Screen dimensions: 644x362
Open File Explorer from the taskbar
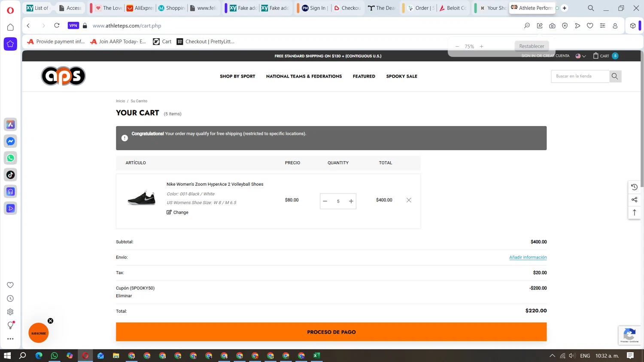point(116,356)
